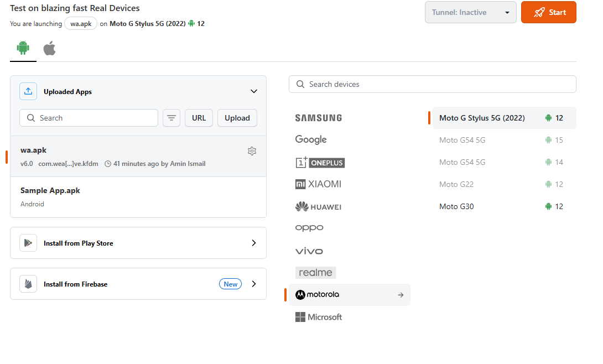Click the Firebase icon
This screenshot has height=364, width=603.
(28, 284)
